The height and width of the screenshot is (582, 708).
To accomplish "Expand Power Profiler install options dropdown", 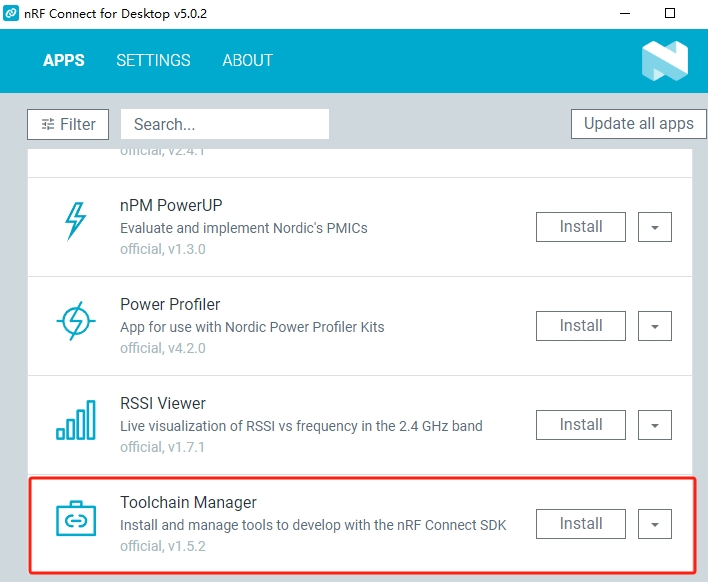I will tap(655, 326).
